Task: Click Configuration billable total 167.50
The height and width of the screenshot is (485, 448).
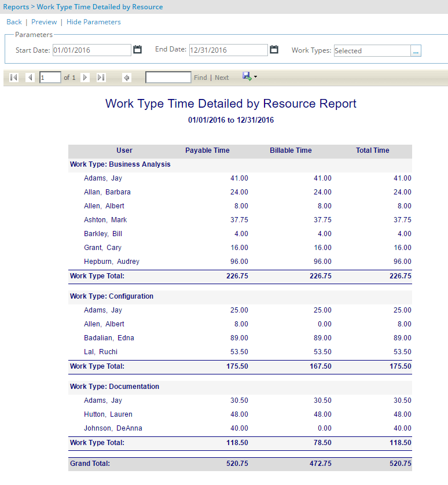Action: 321,366
